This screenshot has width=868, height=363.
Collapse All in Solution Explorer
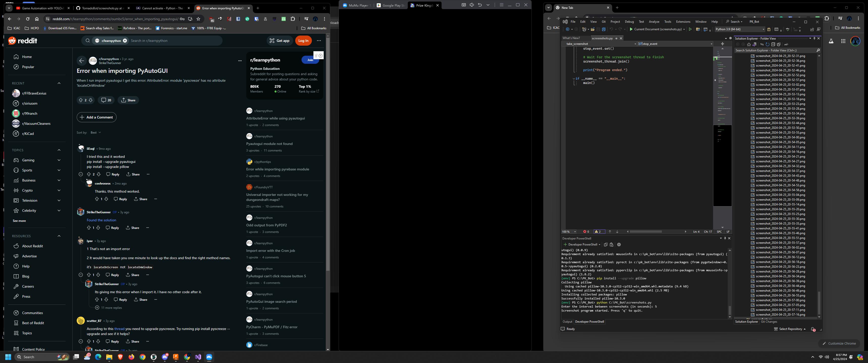coord(773,44)
